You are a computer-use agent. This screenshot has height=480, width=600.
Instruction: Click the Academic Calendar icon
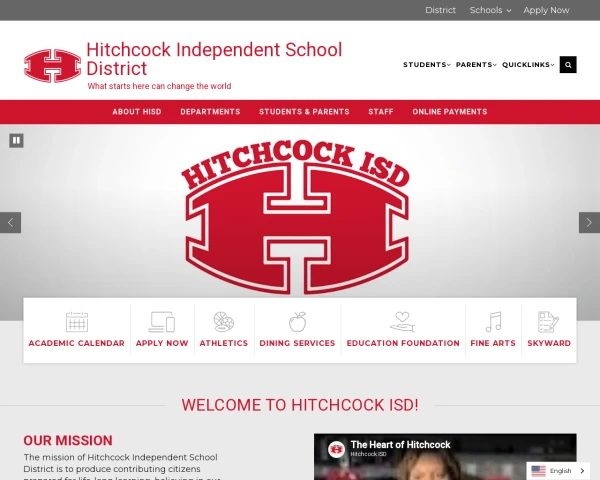pyautogui.click(x=77, y=322)
